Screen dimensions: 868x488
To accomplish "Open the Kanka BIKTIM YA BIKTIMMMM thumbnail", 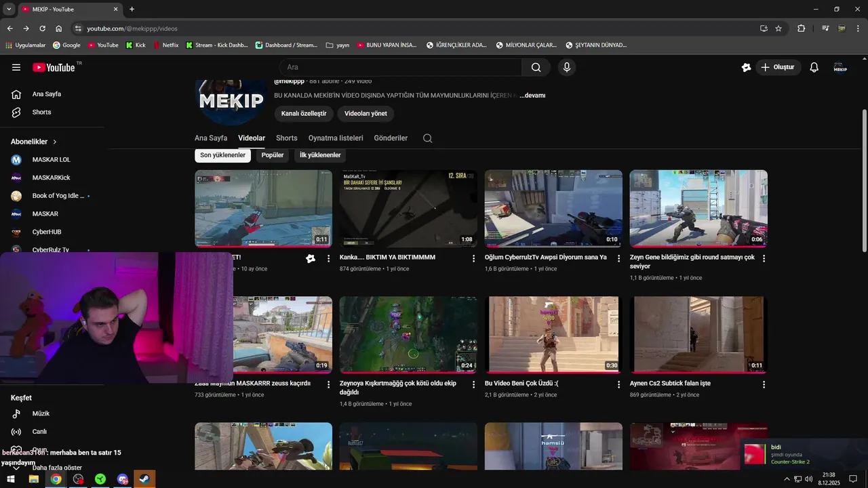I will [408, 209].
